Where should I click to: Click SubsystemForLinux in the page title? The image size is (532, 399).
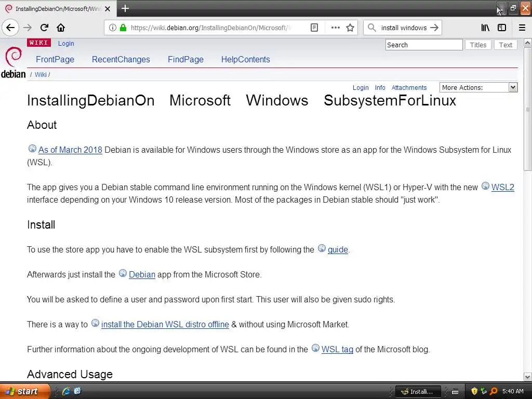click(390, 100)
